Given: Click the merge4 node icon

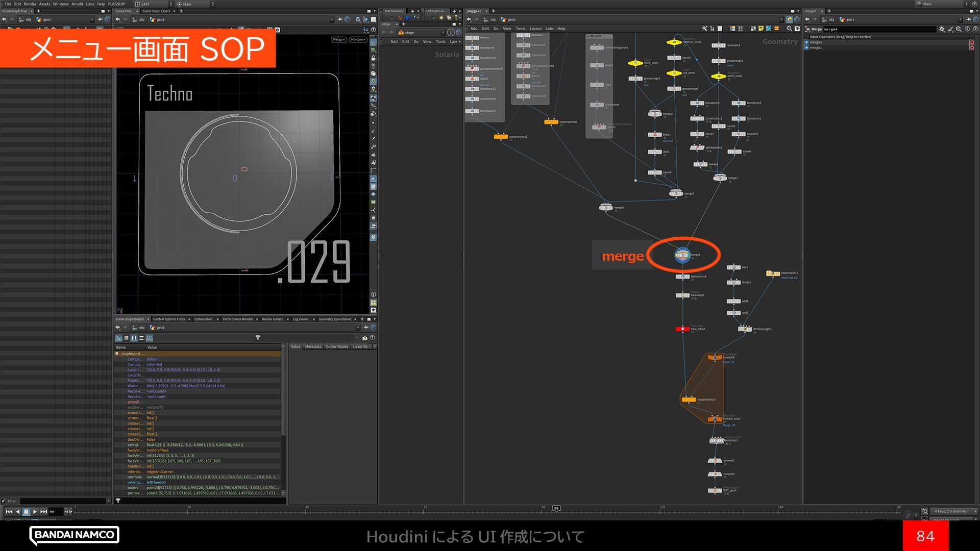Looking at the screenshot, I should tap(682, 255).
